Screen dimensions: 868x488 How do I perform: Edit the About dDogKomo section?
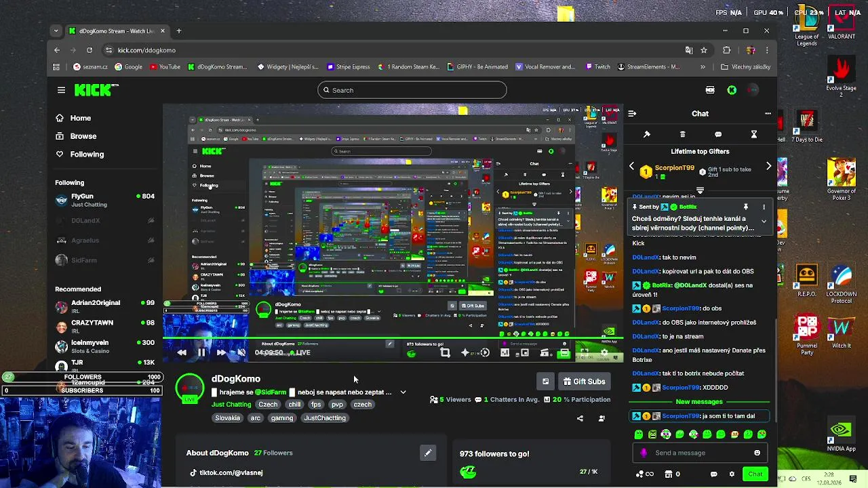coord(428,453)
